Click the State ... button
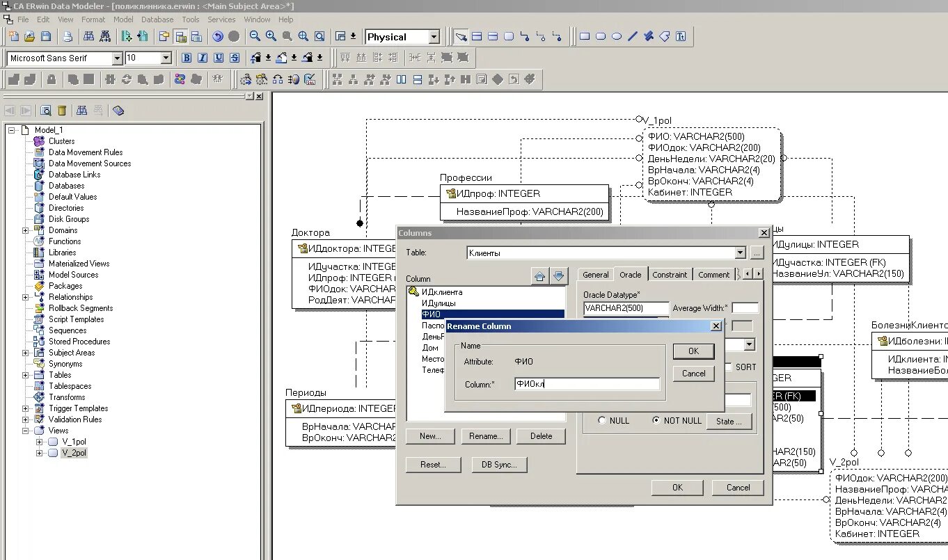This screenshot has height=560, width=948. coord(729,421)
